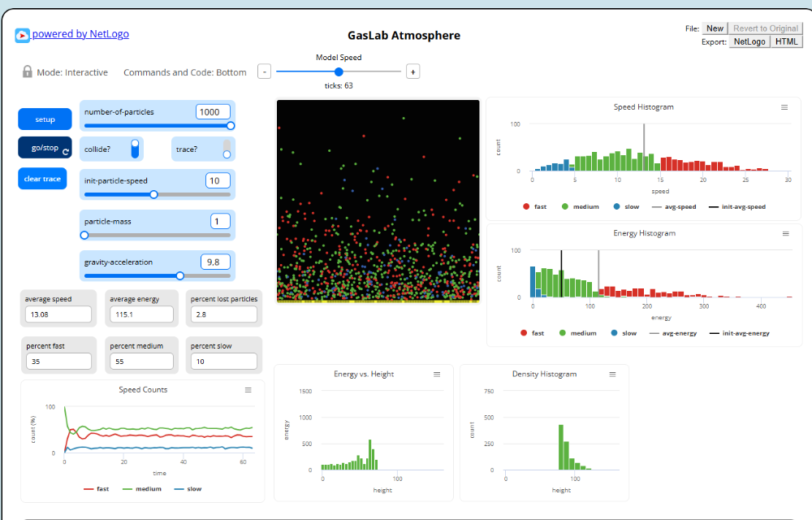Click the gravity-acceleration value field
Image resolution: width=812 pixels, height=520 pixels.
pyautogui.click(x=215, y=262)
